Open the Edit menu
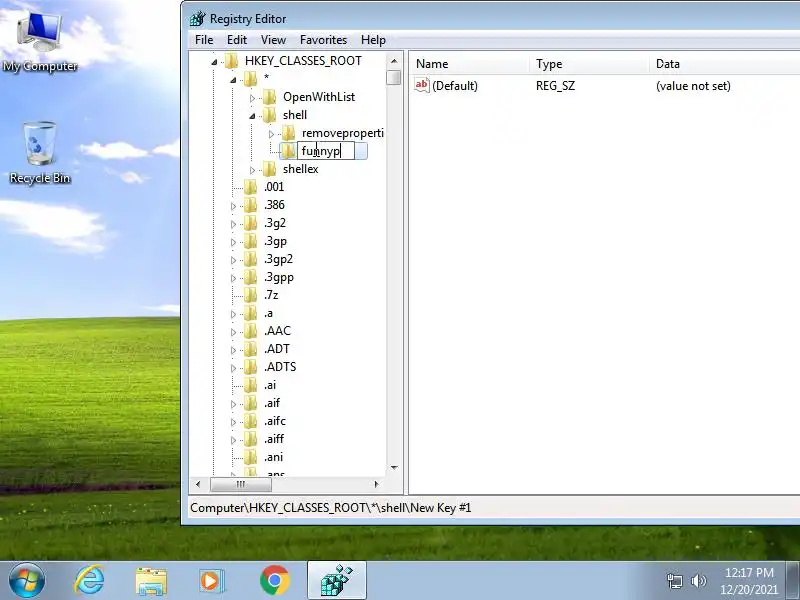Viewport: 800px width, 600px height. click(237, 40)
